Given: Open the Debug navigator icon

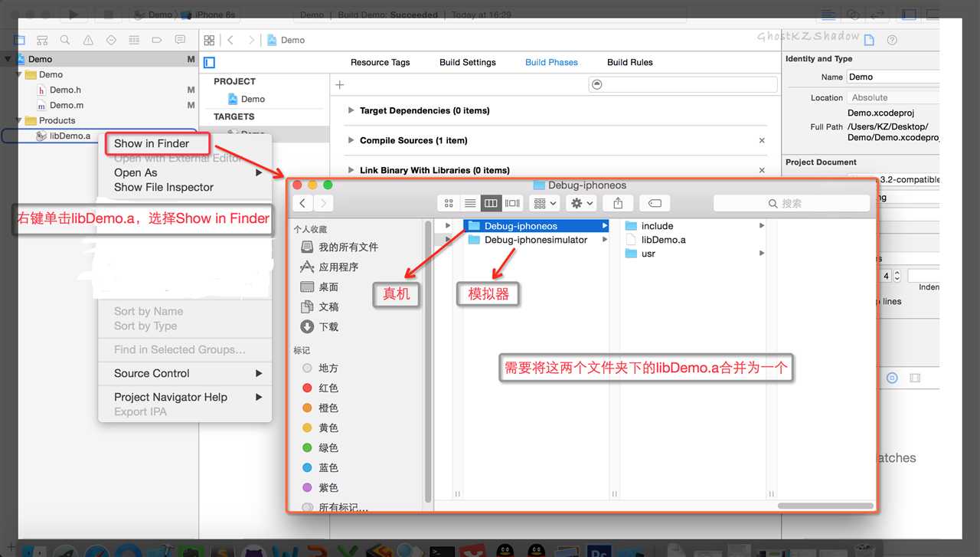Looking at the screenshot, I should tap(134, 40).
